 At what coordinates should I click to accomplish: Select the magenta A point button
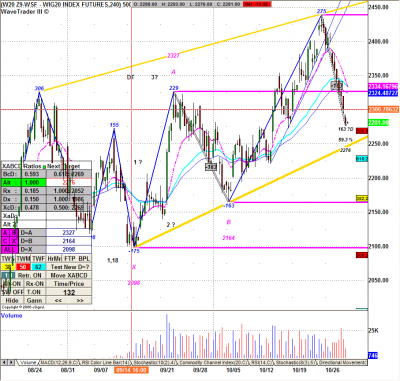click(x=5, y=233)
